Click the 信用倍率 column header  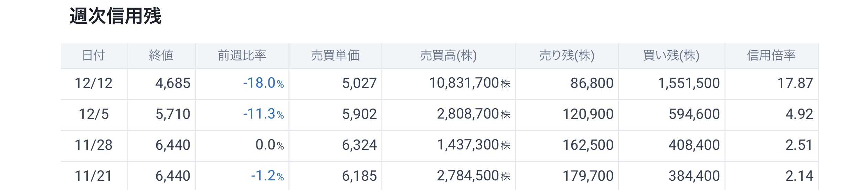pyautogui.click(x=771, y=55)
